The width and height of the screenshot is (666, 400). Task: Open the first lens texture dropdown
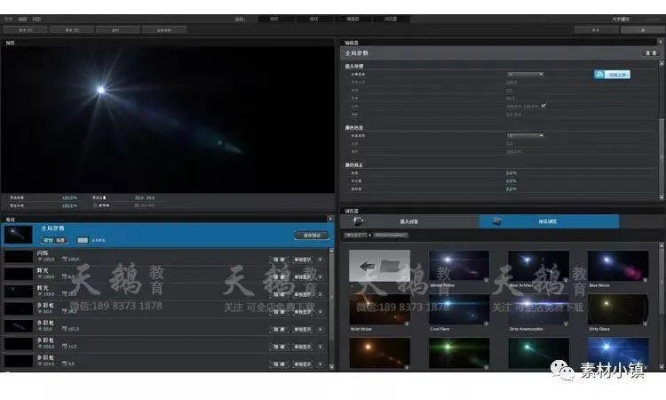pyautogui.click(x=527, y=74)
